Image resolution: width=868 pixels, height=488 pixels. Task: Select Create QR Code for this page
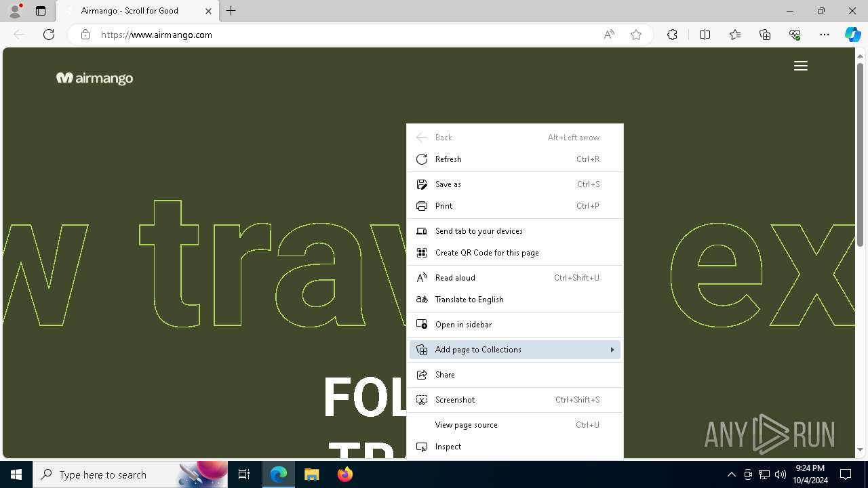[x=515, y=253]
